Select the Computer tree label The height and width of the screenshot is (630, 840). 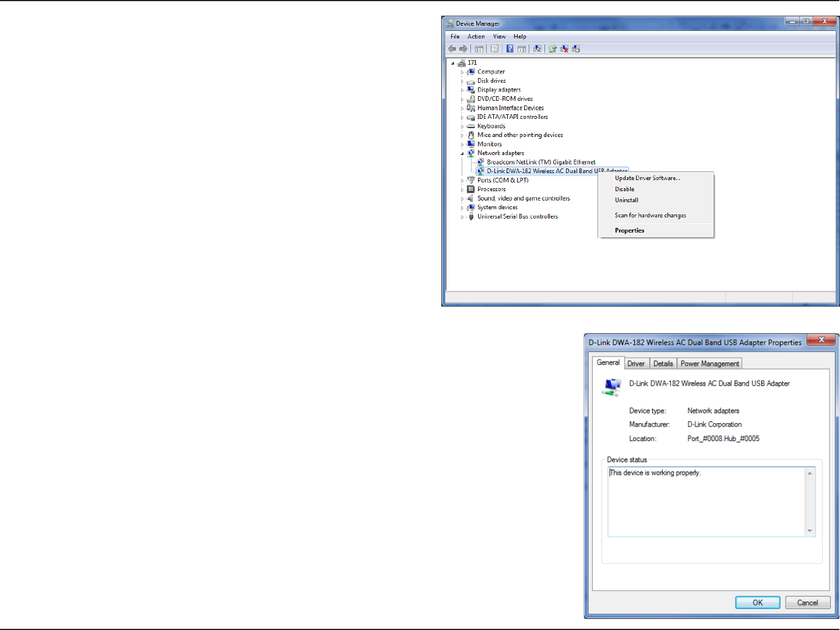(491, 72)
